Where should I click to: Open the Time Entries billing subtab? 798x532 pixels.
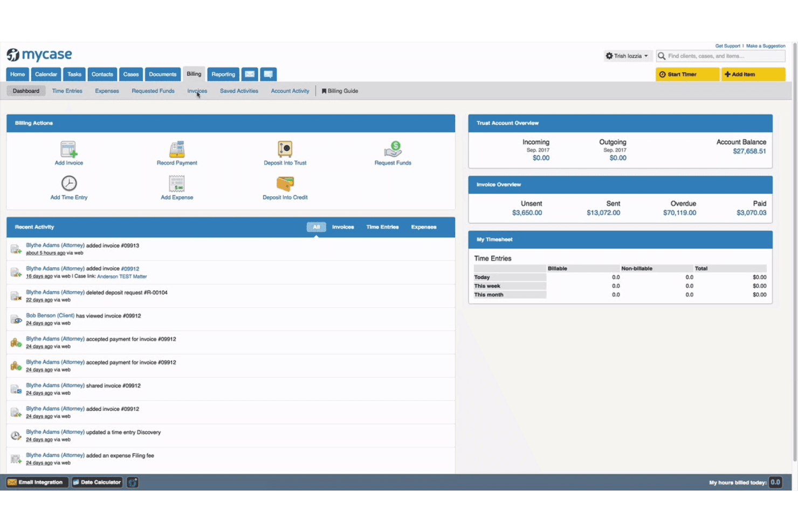click(x=67, y=91)
